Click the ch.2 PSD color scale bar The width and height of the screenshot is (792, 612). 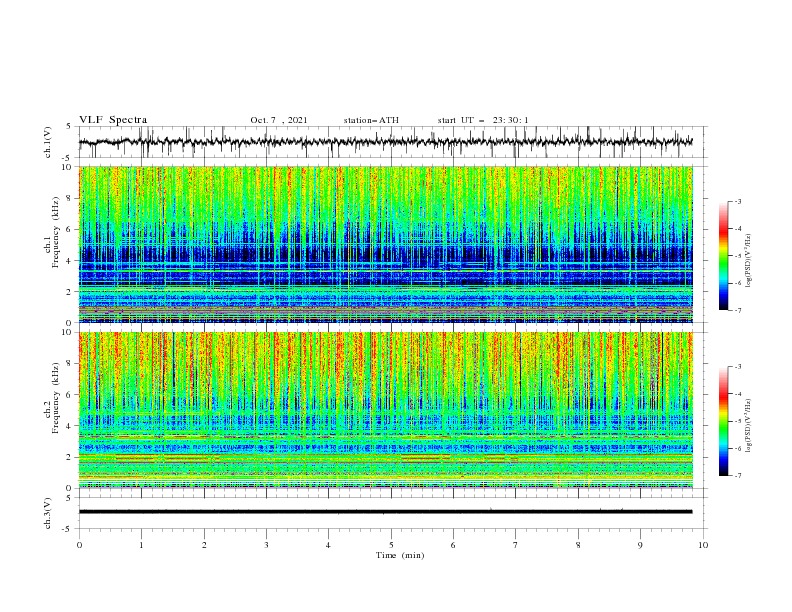tap(723, 421)
